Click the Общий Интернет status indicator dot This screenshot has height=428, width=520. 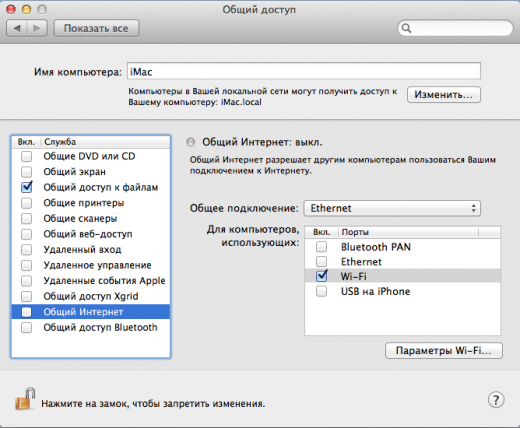[191, 142]
